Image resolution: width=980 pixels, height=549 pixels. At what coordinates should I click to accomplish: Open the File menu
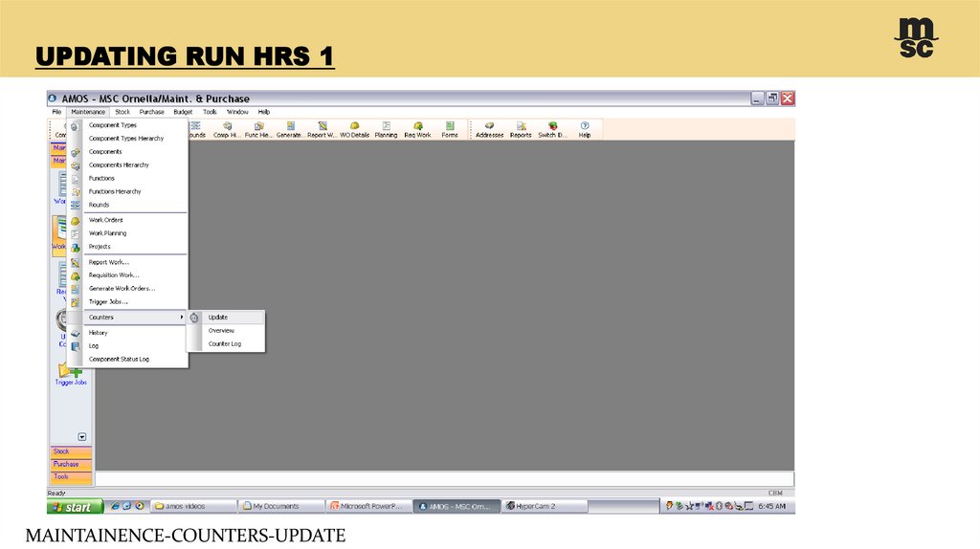point(56,112)
